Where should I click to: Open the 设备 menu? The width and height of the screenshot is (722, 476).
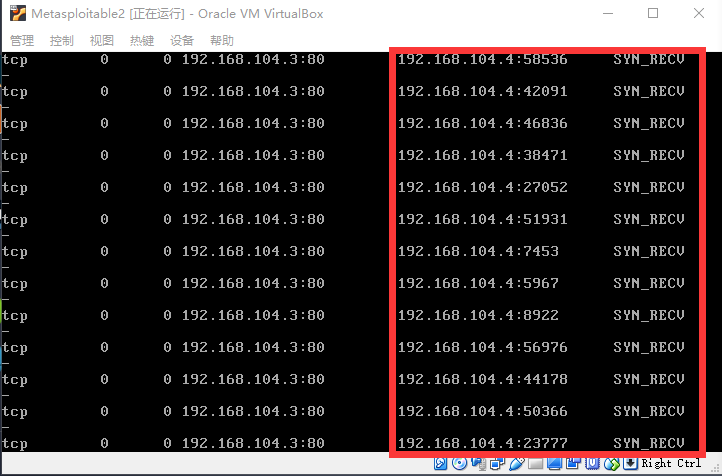point(182,41)
